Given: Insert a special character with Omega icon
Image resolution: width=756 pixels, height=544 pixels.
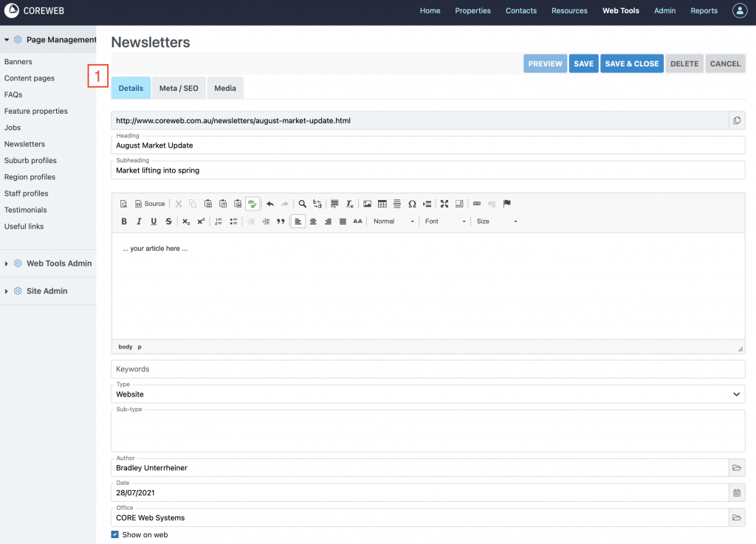Looking at the screenshot, I should pyautogui.click(x=412, y=204).
